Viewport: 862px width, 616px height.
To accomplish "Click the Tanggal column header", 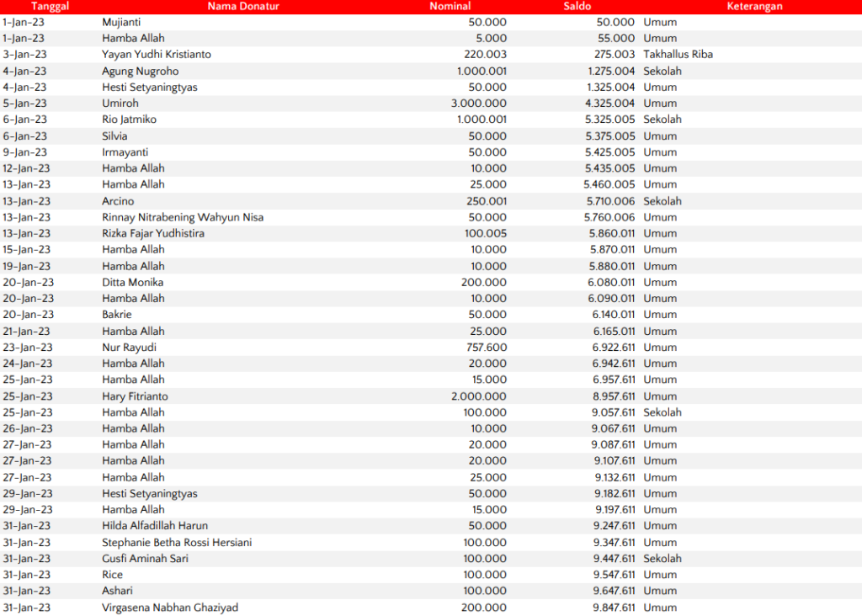I will (x=50, y=7).
